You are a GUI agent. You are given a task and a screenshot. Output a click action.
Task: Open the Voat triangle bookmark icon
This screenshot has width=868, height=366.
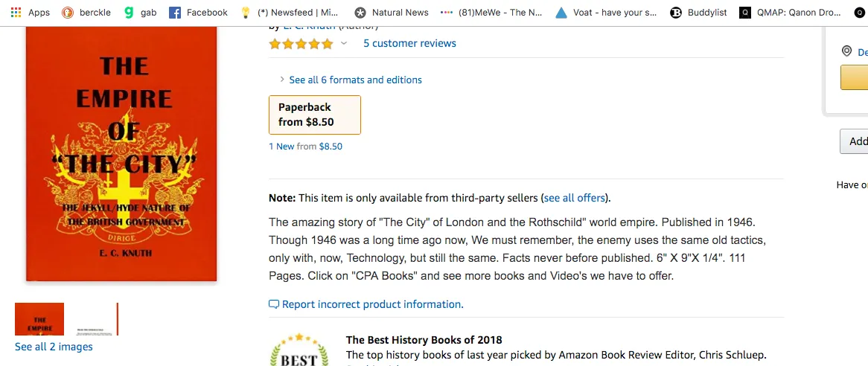tap(561, 12)
